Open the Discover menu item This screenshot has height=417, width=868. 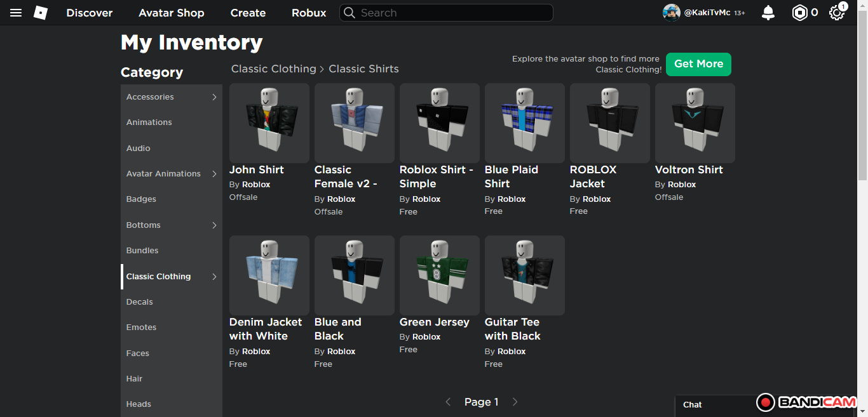point(90,13)
